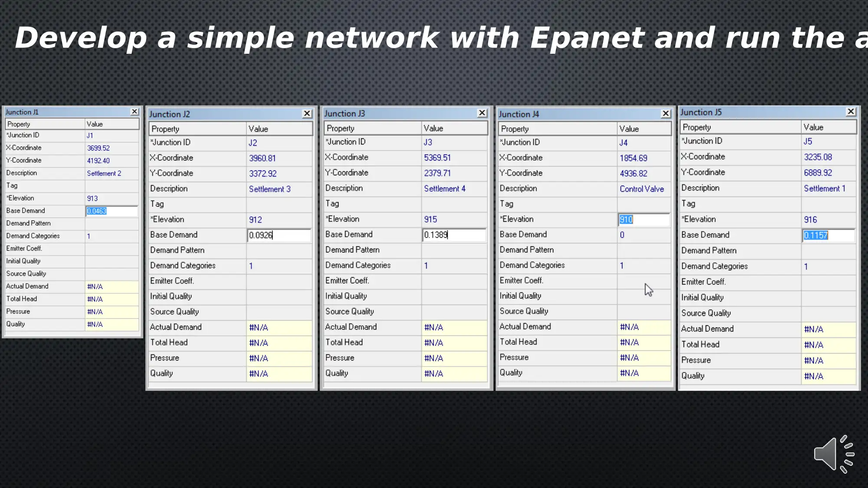Viewport: 868px width, 488px height.
Task: Select J1 description Settlement 2
Action: [104, 173]
